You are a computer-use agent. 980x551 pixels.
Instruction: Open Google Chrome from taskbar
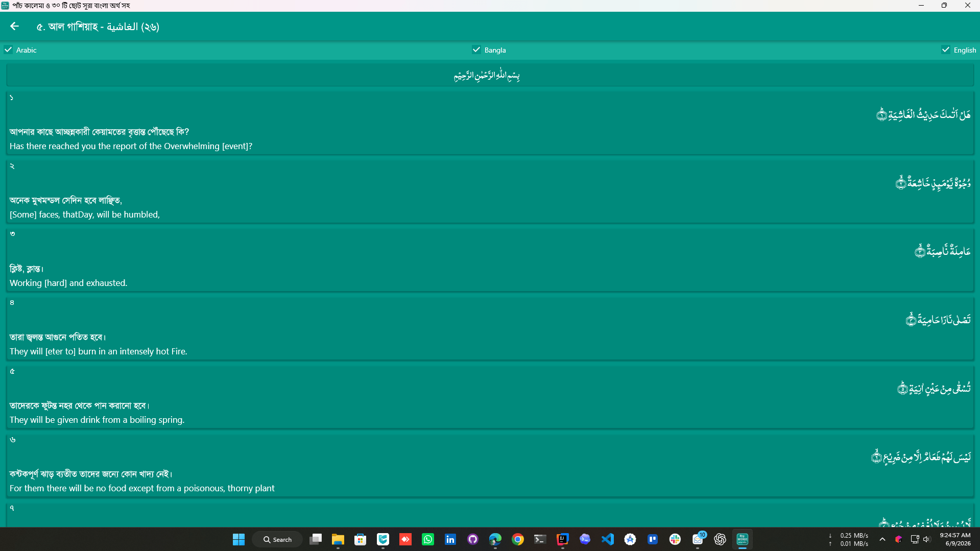(518, 539)
